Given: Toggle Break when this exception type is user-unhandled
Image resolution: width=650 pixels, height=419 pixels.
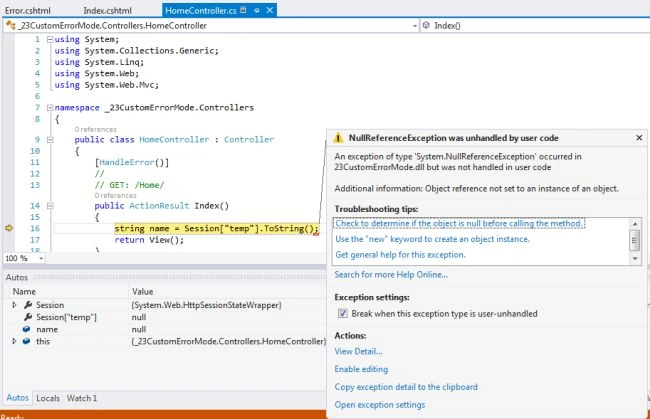Looking at the screenshot, I should (343, 313).
